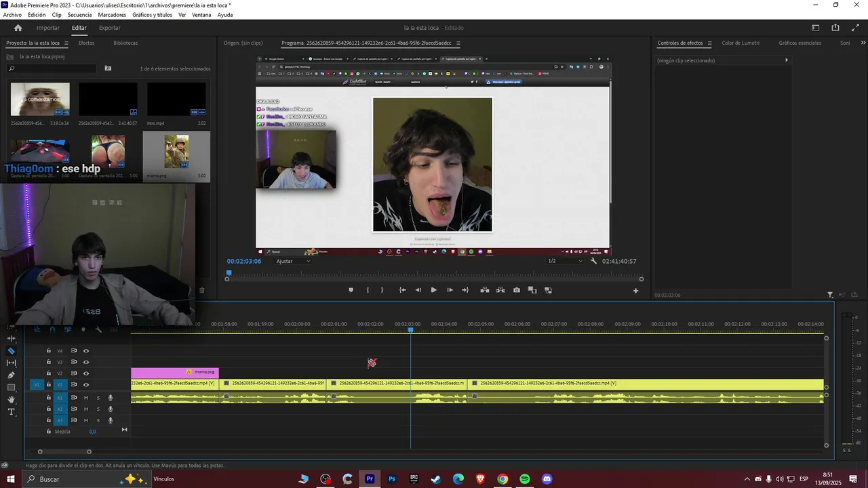Image resolution: width=868 pixels, height=488 pixels.
Task: Click the Extract button
Action: coord(500,290)
